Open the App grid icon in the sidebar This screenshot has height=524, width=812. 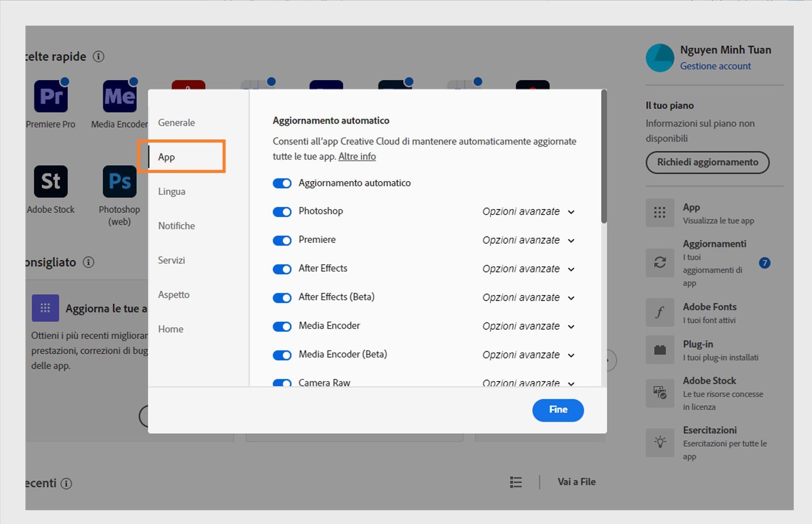[x=659, y=213]
